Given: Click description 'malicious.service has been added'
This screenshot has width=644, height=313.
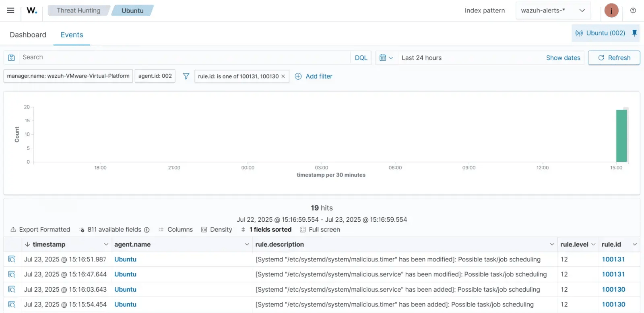Looking at the screenshot, I should tap(398, 289).
